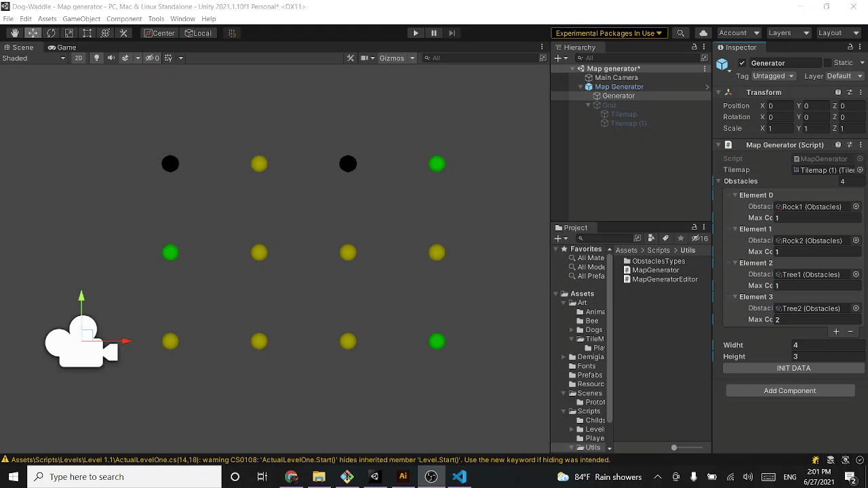Open the Component menu
The image size is (868, 488).
pos(124,19)
